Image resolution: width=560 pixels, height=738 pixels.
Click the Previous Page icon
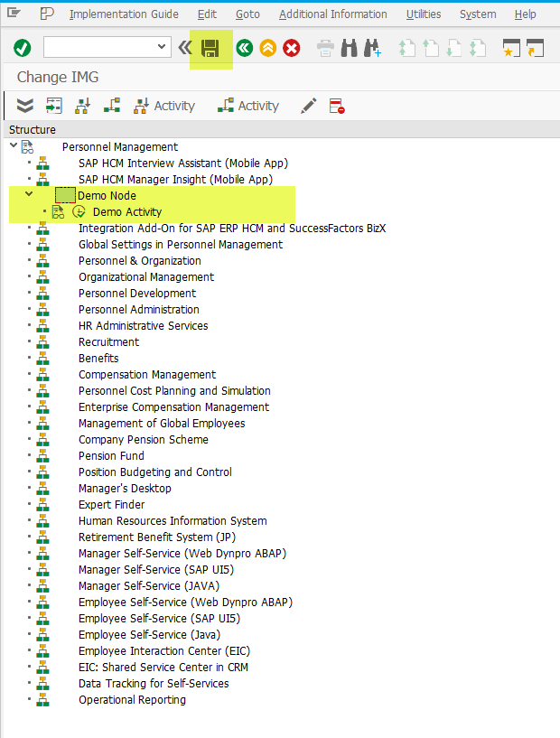coord(431,48)
